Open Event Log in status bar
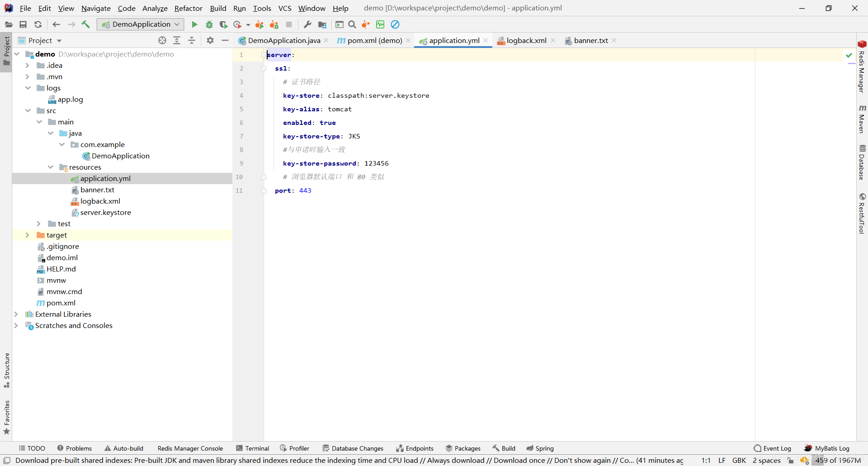 coord(773,448)
